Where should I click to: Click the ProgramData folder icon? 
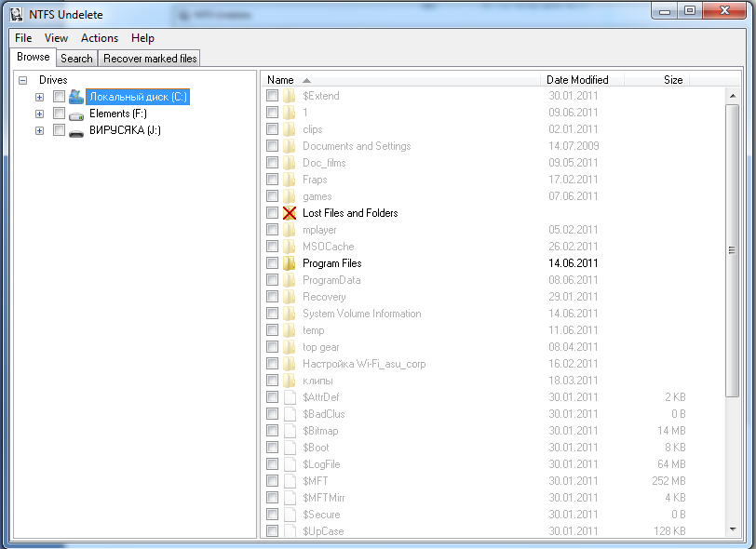[x=290, y=280]
